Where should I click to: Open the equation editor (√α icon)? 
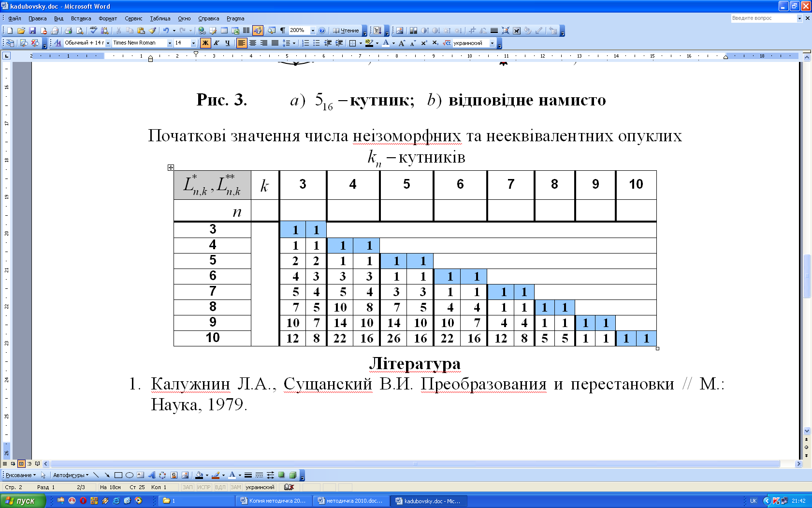coord(447,43)
